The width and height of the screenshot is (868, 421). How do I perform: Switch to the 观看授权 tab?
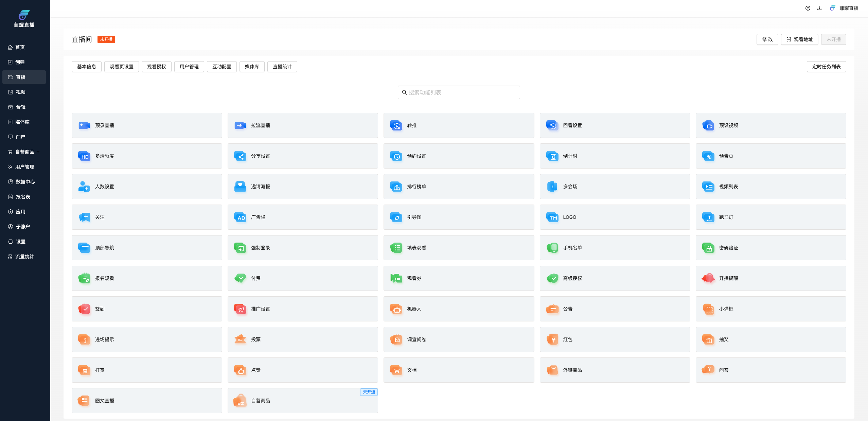point(156,67)
